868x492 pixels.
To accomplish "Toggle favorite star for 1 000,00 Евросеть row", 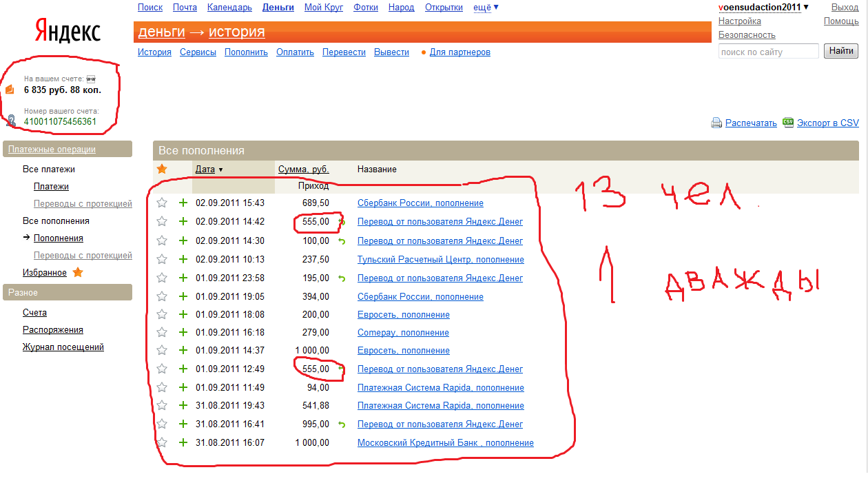I will (162, 351).
